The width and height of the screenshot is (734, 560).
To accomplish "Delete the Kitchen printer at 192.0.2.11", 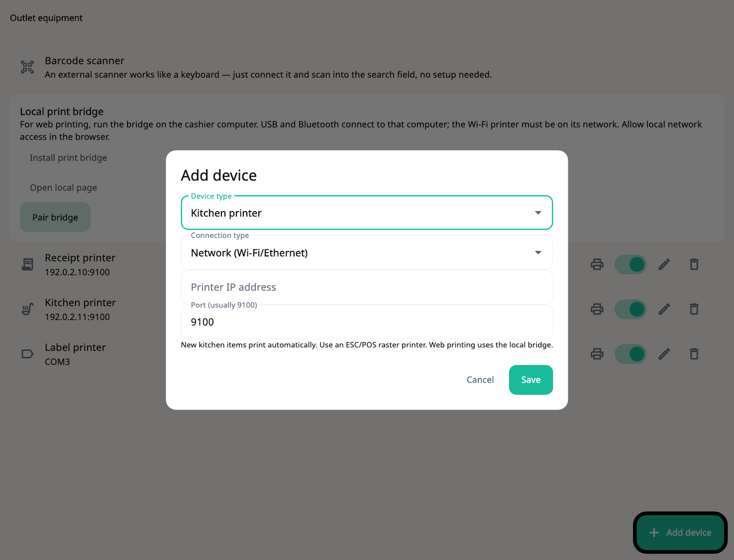I will pyautogui.click(x=694, y=309).
